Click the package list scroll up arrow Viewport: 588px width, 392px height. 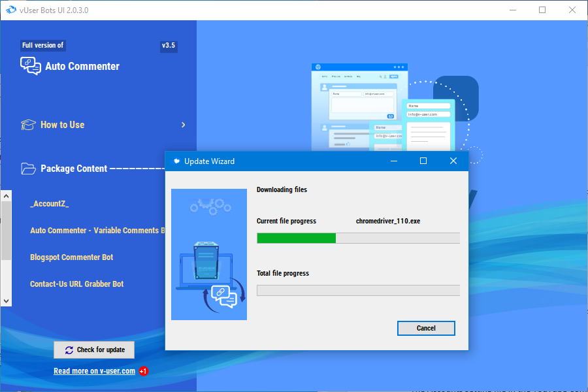pyautogui.click(x=6, y=196)
